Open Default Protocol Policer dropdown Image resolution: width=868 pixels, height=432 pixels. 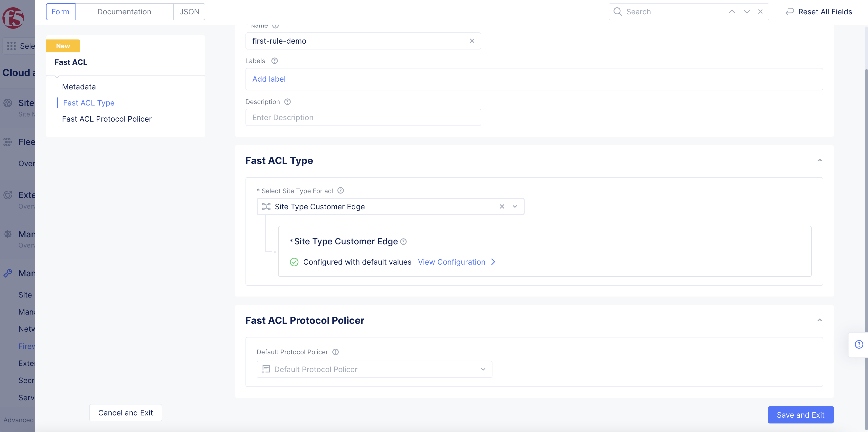coord(483,369)
